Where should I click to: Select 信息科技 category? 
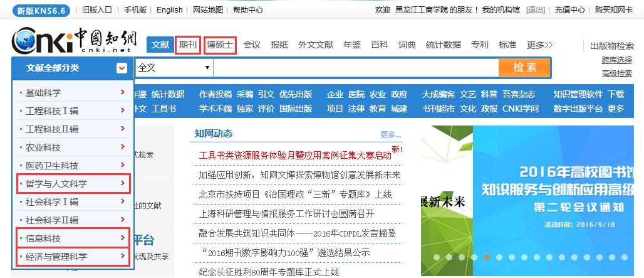pyautogui.click(x=73, y=238)
